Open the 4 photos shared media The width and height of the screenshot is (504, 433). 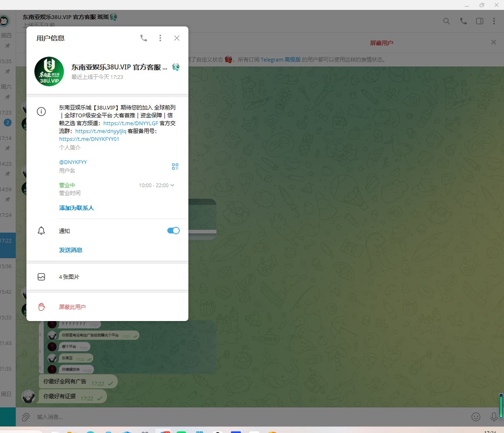(69, 277)
